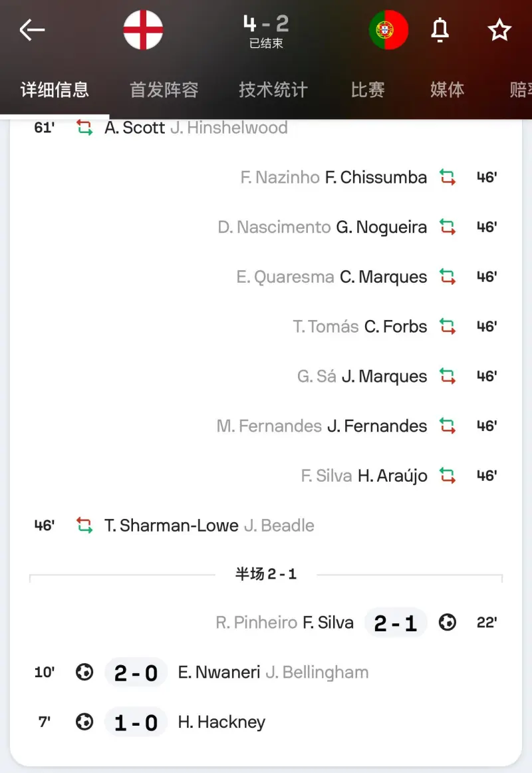Image resolution: width=532 pixels, height=773 pixels.
Task: Open player E. Nwaneri's profile
Action: (x=219, y=673)
